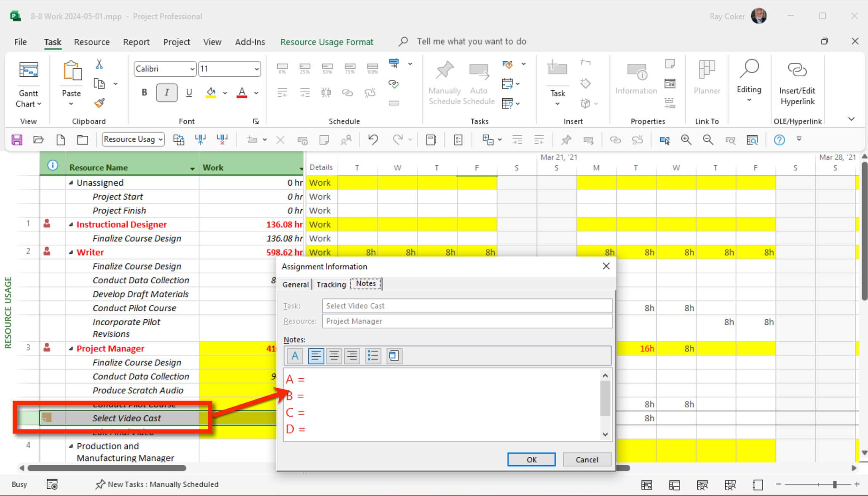Select Produce Scratch Audio row
Image resolution: width=868 pixels, height=496 pixels.
click(x=138, y=390)
